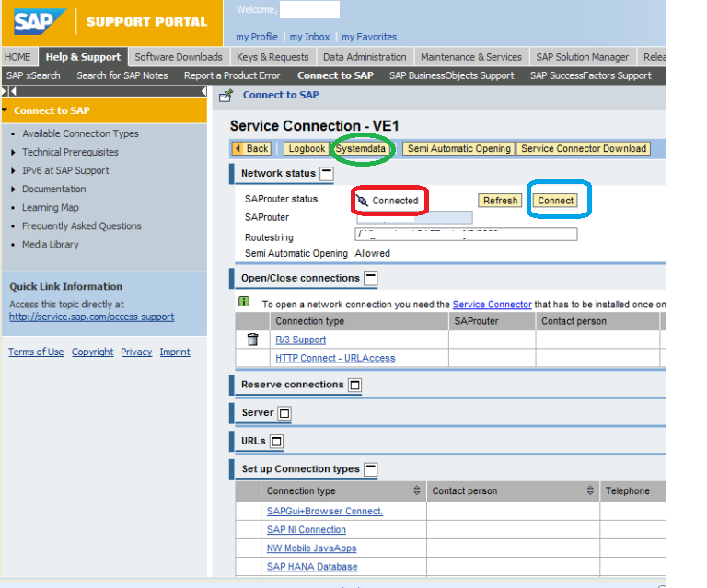Click Semi Automatic Opening button
Image resolution: width=707 pixels, height=588 pixels.
(x=459, y=149)
